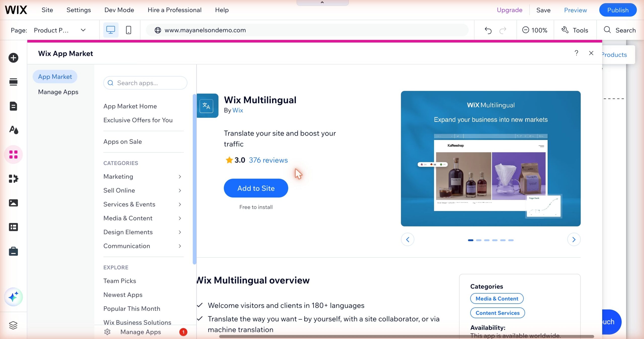Launch the AI assistant sparkle icon
Screen dimensions: 644x339
(13, 297)
